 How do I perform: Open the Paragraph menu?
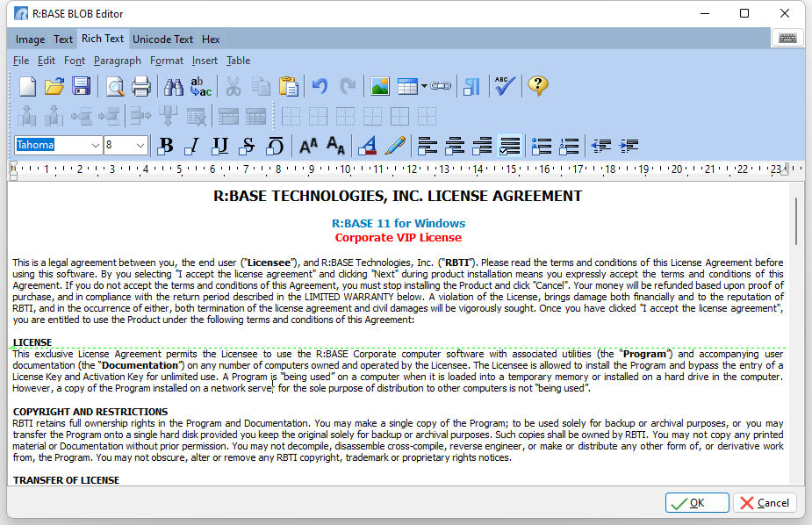click(x=117, y=61)
